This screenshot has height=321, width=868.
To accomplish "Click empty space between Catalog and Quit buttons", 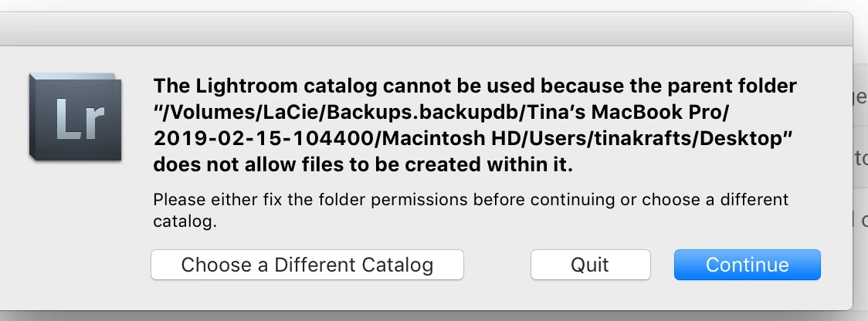I will click(x=497, y=265).
